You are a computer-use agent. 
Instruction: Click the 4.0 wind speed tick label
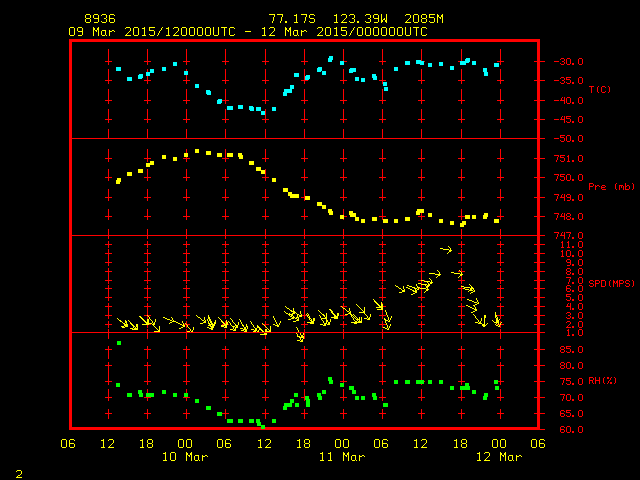(574, 307)
